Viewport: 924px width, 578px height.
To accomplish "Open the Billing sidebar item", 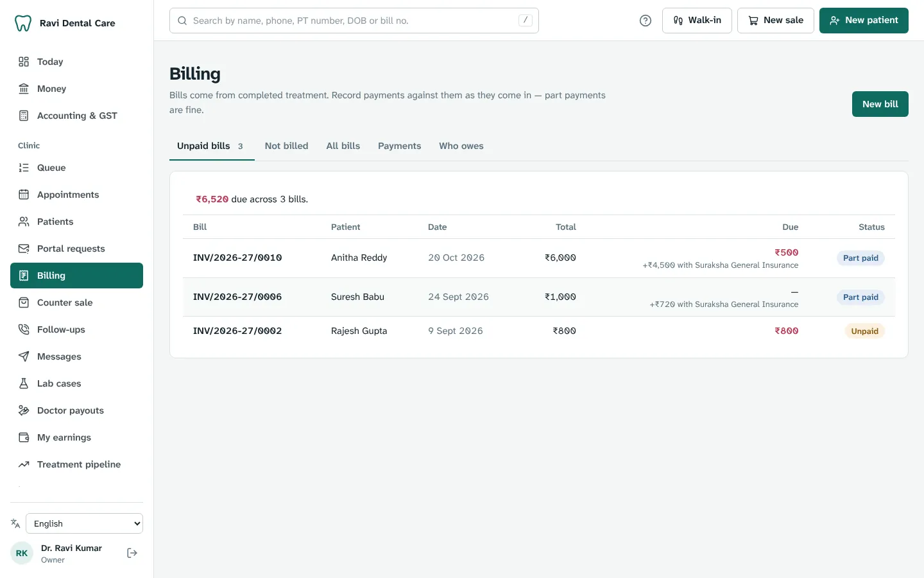I will coord(76,276).
